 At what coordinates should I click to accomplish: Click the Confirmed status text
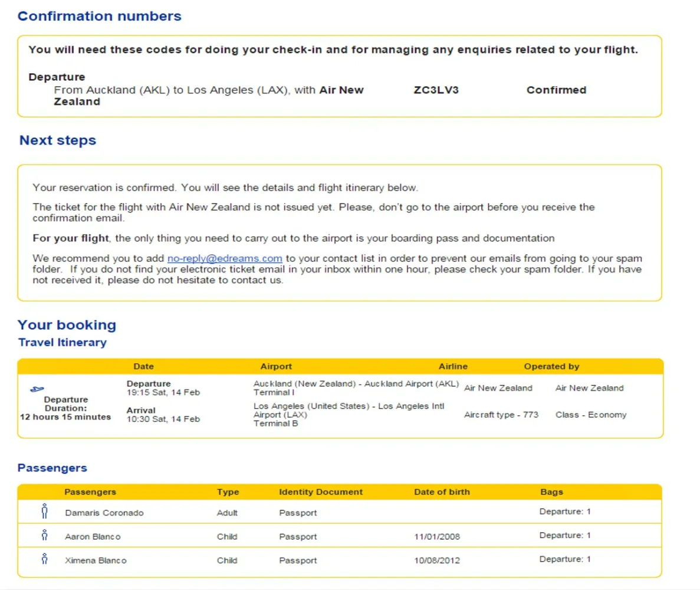556,90
